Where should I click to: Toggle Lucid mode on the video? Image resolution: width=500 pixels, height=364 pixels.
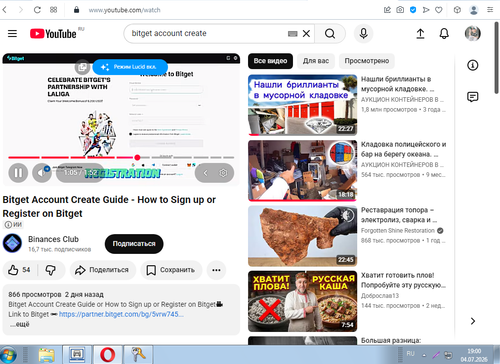pyautogui.click(x=130, y=67)
